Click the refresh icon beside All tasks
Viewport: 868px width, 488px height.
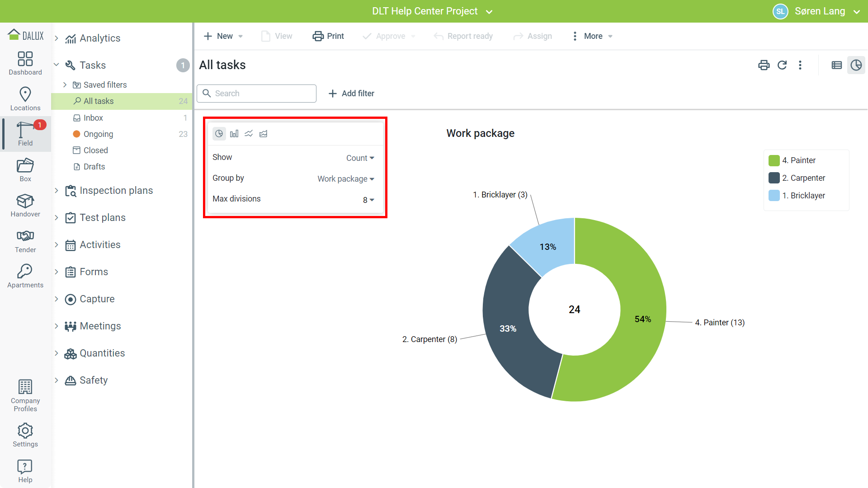(782, 65)
